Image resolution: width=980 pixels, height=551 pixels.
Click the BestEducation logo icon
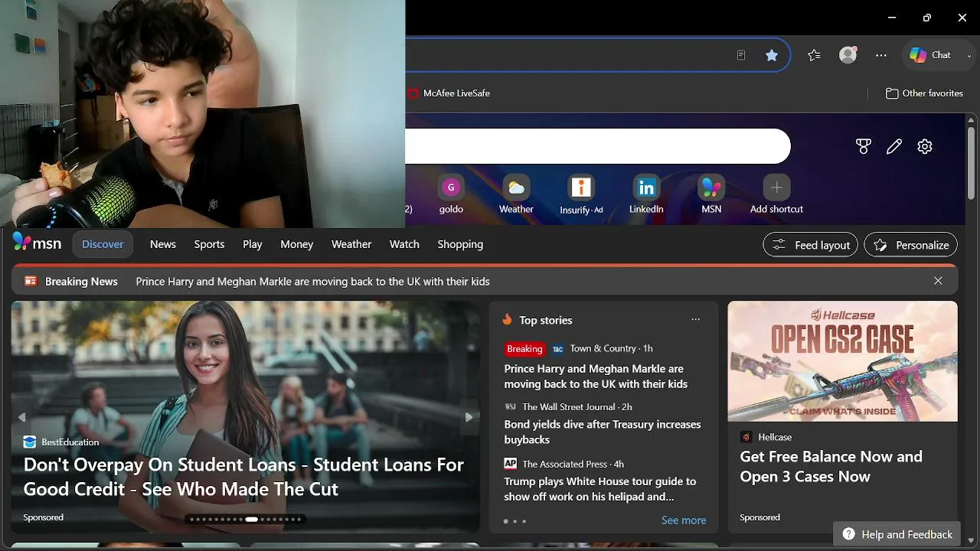click(x=30, y=442)
